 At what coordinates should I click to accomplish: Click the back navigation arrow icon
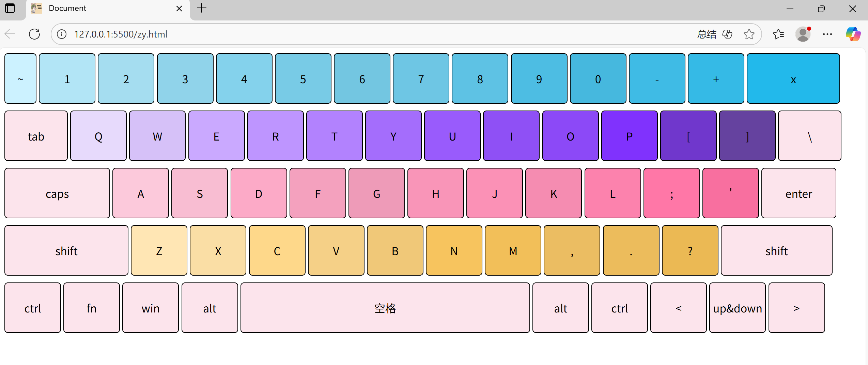(10, 34)
